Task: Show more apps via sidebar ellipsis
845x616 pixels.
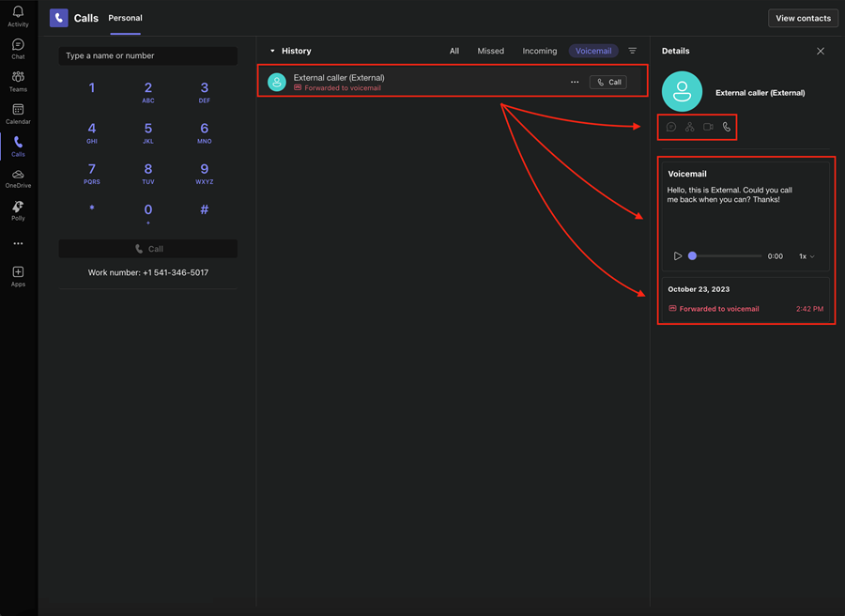Action: point(18,243)
